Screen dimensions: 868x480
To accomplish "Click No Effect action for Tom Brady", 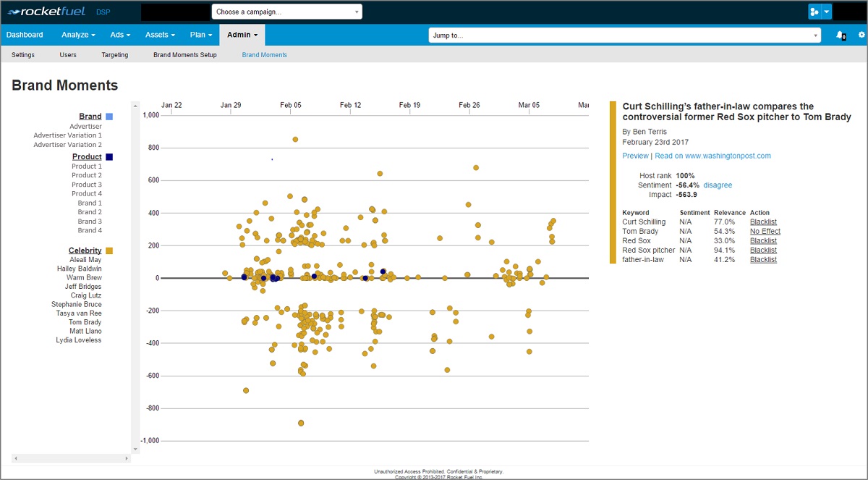I will [765, 232].
